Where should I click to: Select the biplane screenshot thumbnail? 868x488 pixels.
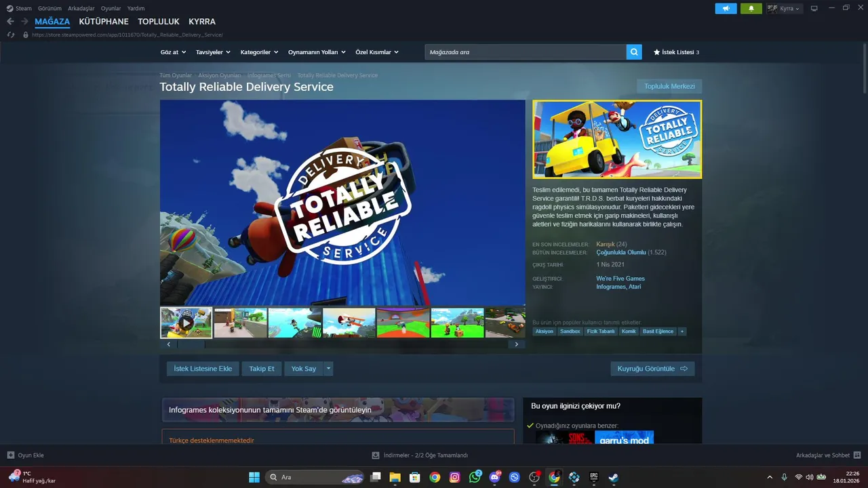[349, 323]
